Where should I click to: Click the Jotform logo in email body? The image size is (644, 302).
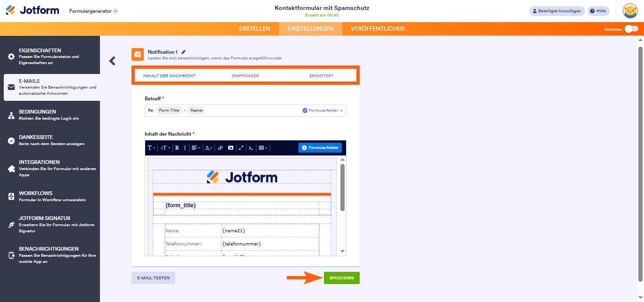click(242, 177)
